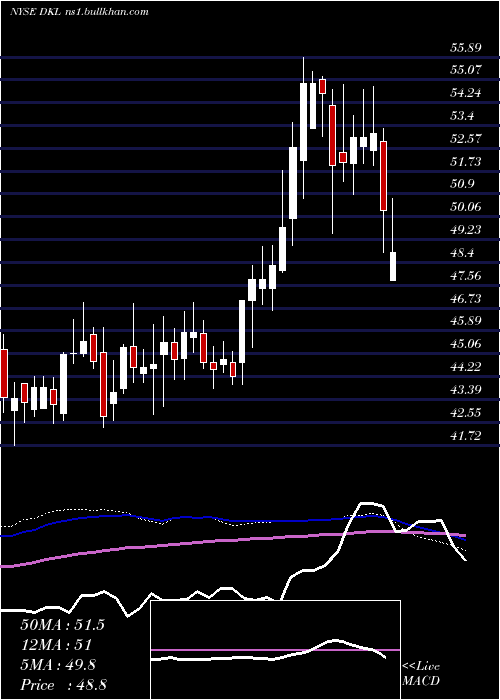Click the NYSE DKL ns1.bullkhan.com title text
The width and height of the screenshot is (500, 700).
79,12
